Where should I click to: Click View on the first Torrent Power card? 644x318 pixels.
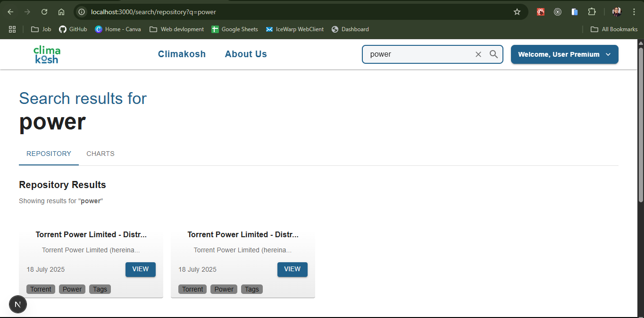140,269
